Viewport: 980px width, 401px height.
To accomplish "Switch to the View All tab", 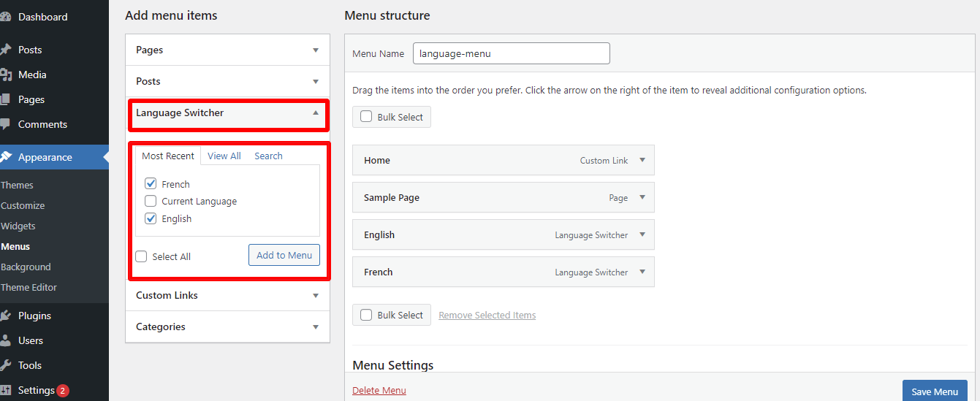I will tap(224, 156).
